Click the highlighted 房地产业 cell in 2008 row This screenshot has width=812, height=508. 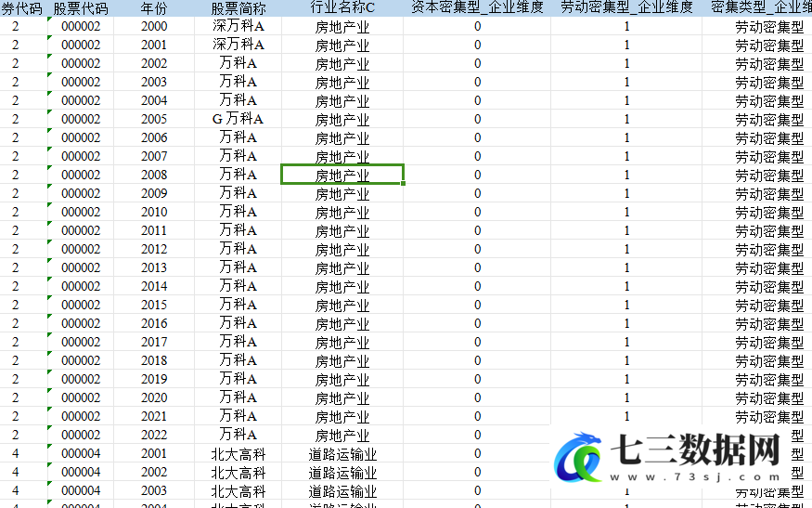pos(342,175)
